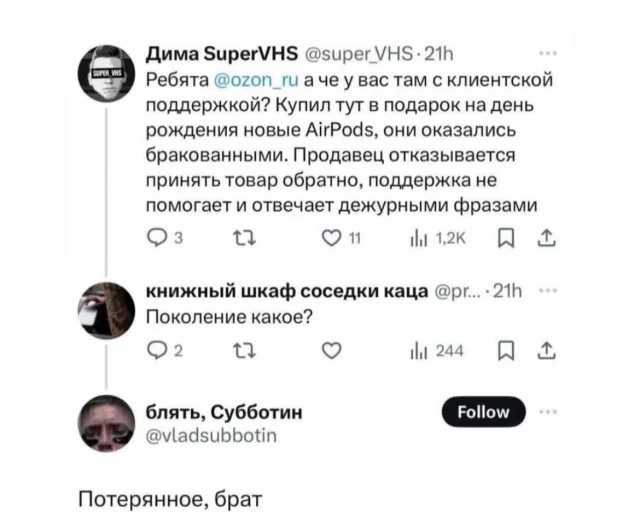Reply to the 'Поколение какое?' tweet

click(155, 350)
